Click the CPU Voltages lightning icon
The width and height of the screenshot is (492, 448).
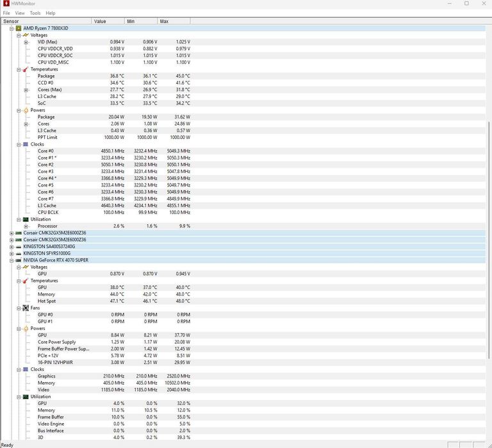pyautogui.click(x=26, y=35)
